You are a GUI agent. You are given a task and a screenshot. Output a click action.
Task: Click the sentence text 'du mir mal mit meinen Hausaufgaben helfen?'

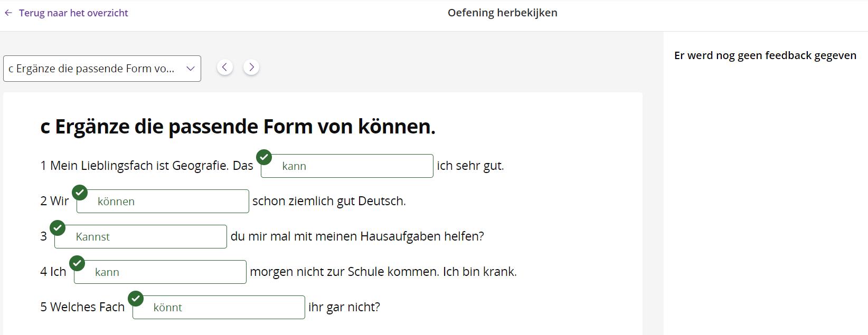click(357, 236)
